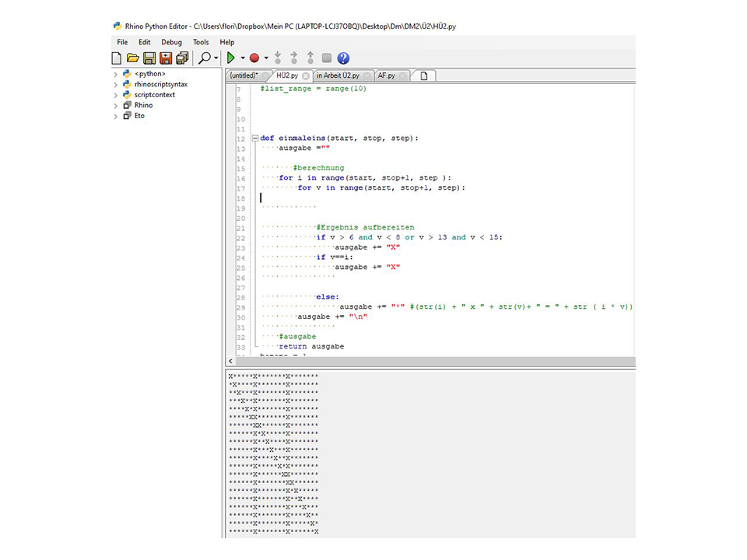Open the magnifier search tool
747x560 pixels.
[205, 58]
